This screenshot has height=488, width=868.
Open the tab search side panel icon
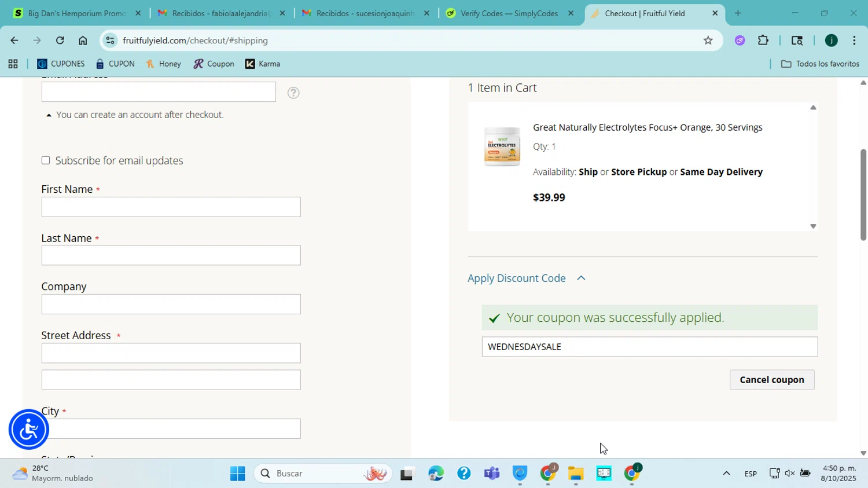[x=797, y=41]
